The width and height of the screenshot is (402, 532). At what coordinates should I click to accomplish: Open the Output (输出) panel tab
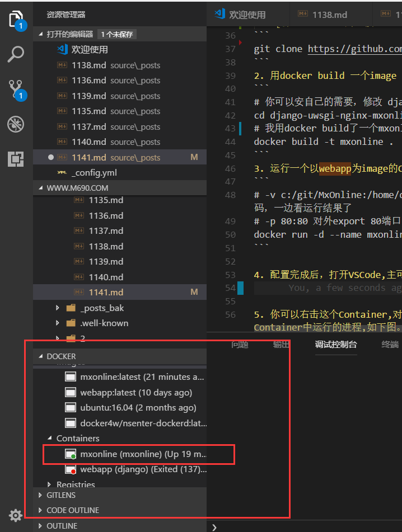281,345
